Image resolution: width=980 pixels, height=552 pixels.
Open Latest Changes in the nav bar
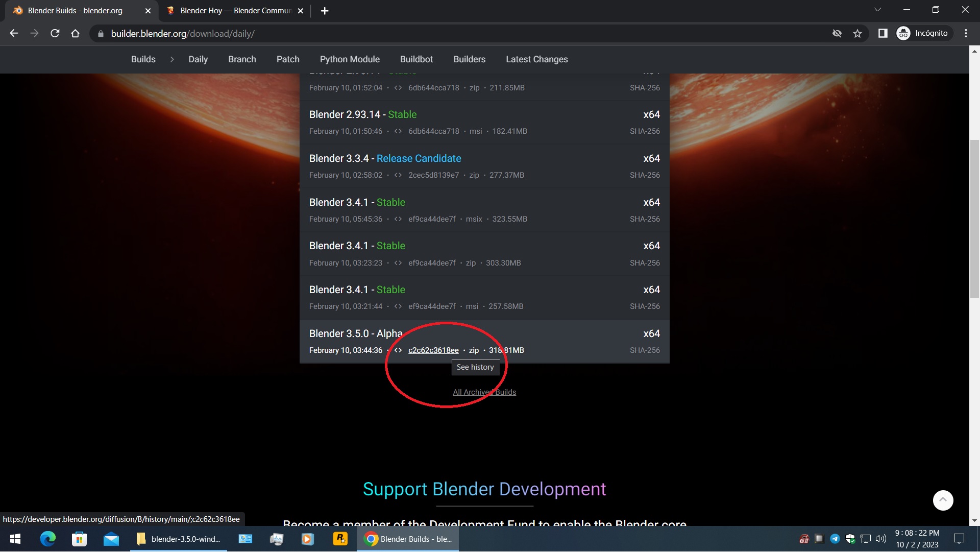pyautogui.click(x=537, y=59)
